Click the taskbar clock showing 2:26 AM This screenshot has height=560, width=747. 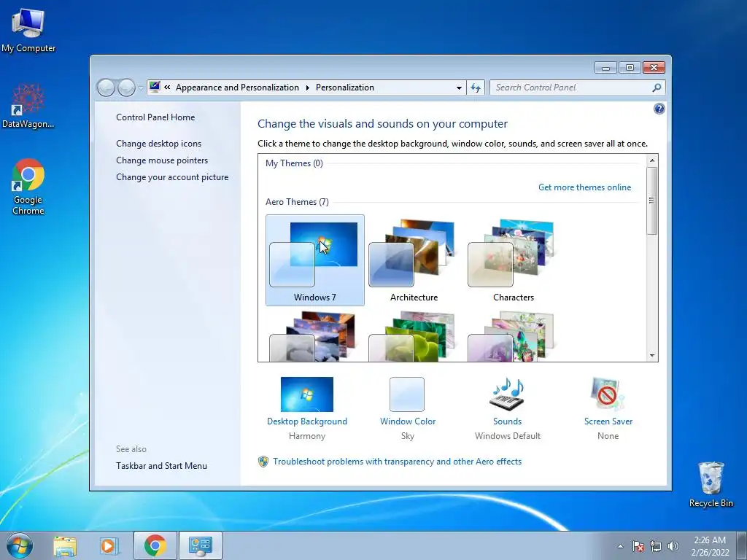710,546
